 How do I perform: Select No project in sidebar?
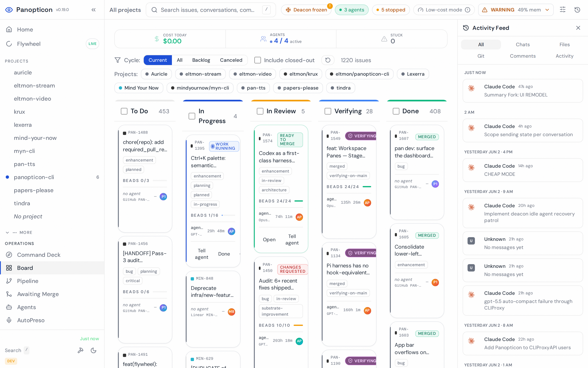[52, 216]
